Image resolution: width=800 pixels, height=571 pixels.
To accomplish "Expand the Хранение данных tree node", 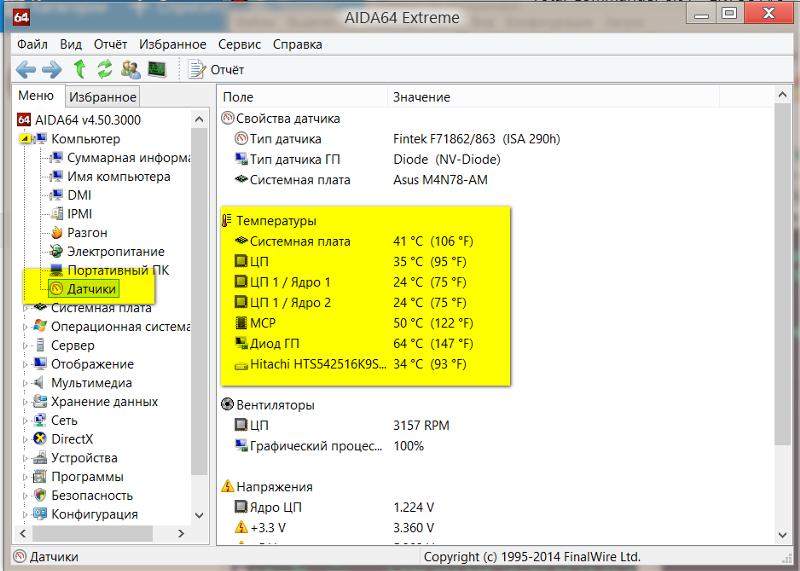I will 25,402.
